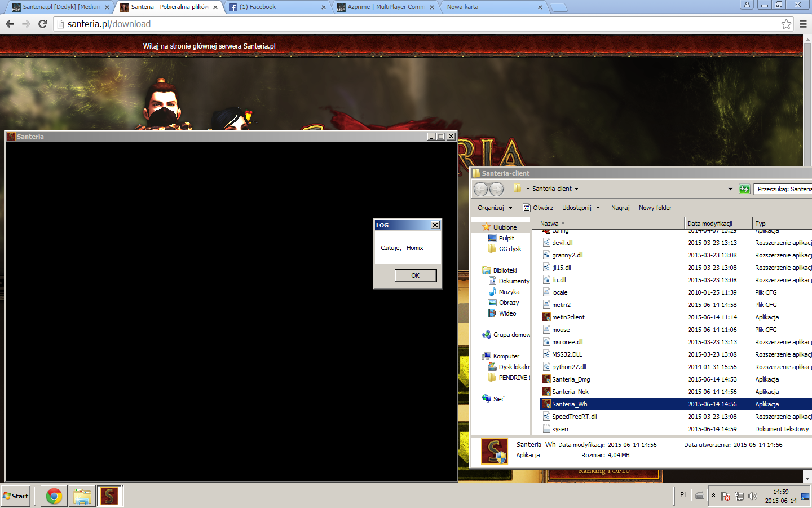Viewport: 812px width, 508px height.
Task: Create a new folder with Nowy folder
Action: [x=655, y=208]
